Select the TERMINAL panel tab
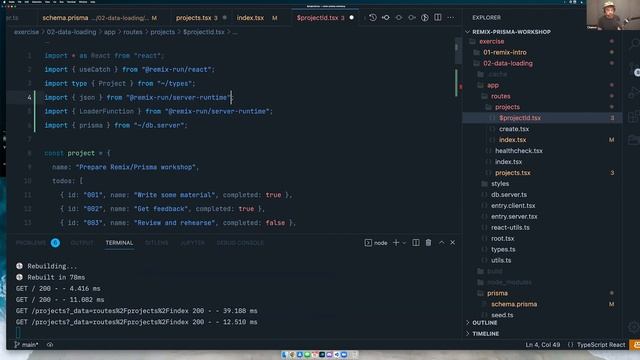This screenshot has width=640, height=360. coord(119,243)
